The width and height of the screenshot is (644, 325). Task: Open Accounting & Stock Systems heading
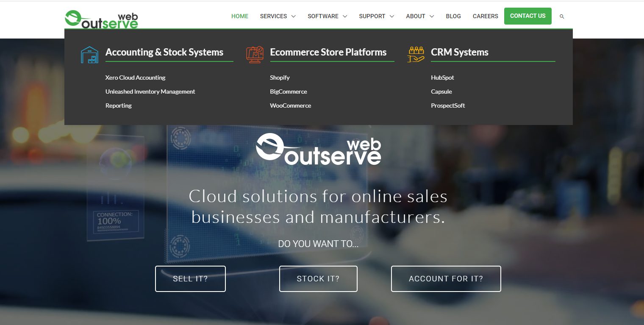[164, 52]
